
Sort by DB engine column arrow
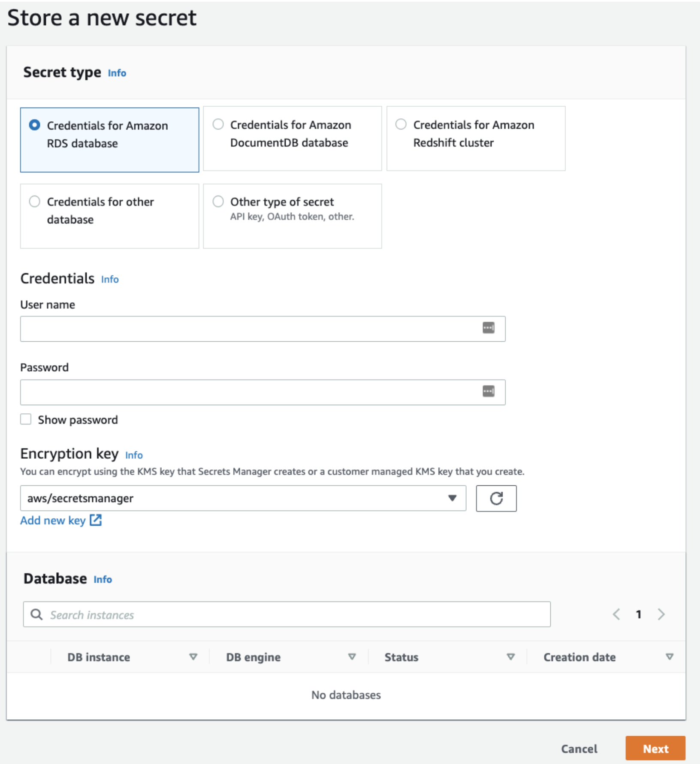[x=352, y=657]
